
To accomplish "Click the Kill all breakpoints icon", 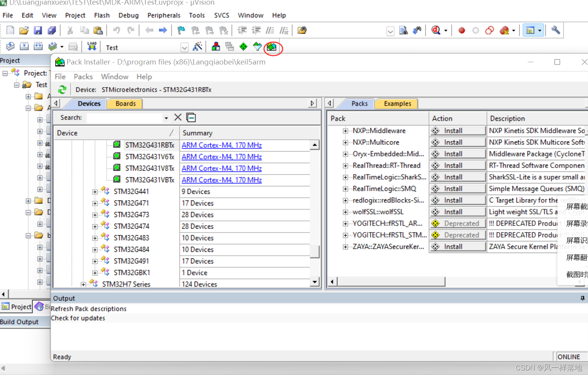I will [x=504, y=30].
